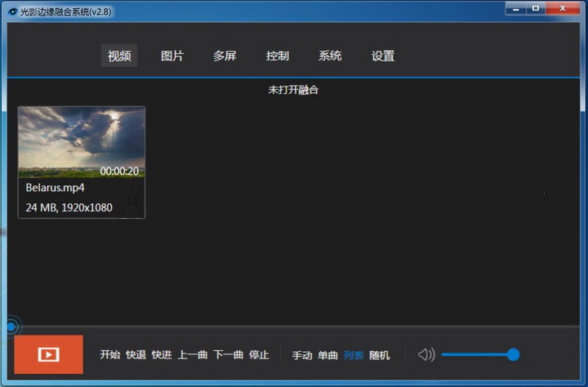Select 列表 list play mode
Image resolution: width=588 pixels, height=387 pixels.
(x=354, y=355)
